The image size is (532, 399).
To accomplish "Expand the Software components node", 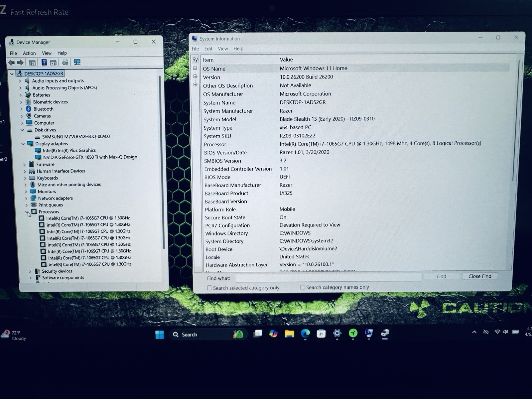I will tap(31, 278).
